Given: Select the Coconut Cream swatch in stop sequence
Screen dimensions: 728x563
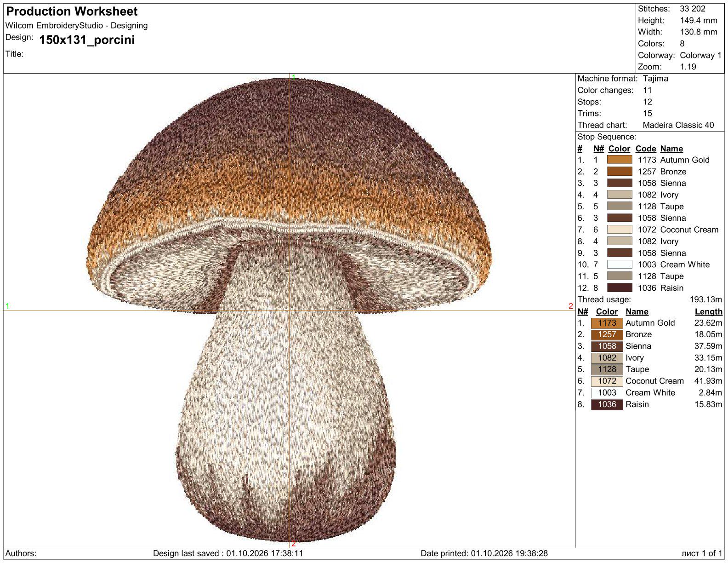Looking at the screenshot, I should [x=619, y=230].
